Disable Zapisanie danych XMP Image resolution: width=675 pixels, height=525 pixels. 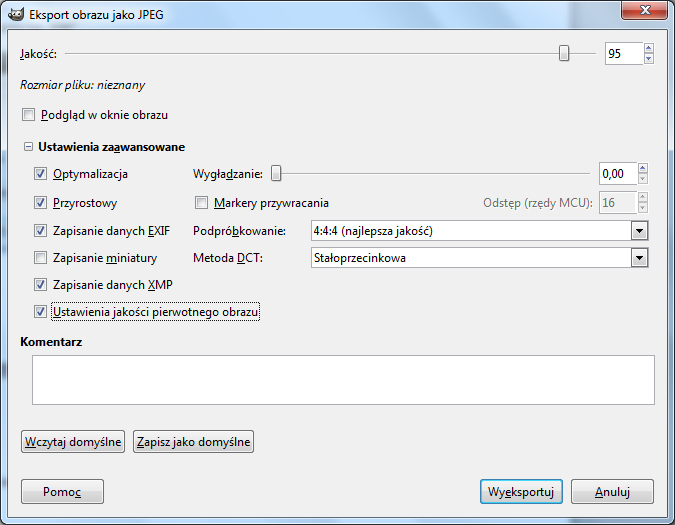[40, 284]
